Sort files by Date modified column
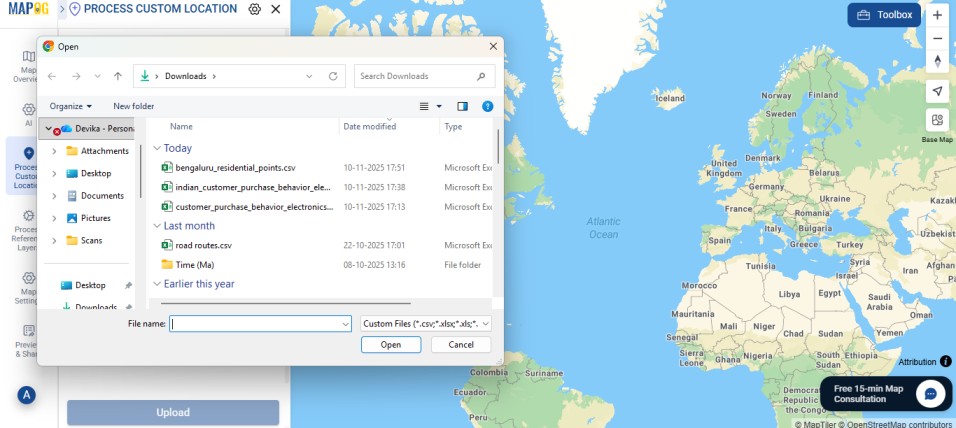Screen dimensions: 956x428 [370, 127]
